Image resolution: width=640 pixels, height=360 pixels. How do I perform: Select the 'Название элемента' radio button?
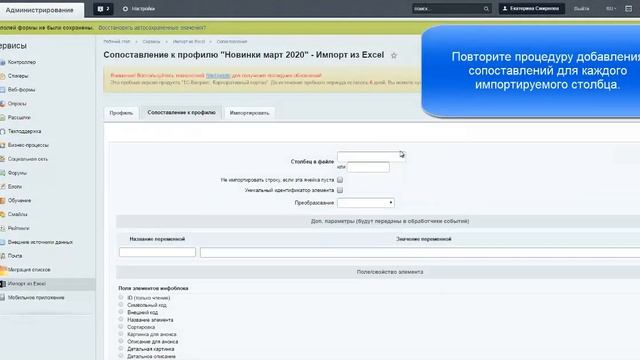click(x=121, y=319)
